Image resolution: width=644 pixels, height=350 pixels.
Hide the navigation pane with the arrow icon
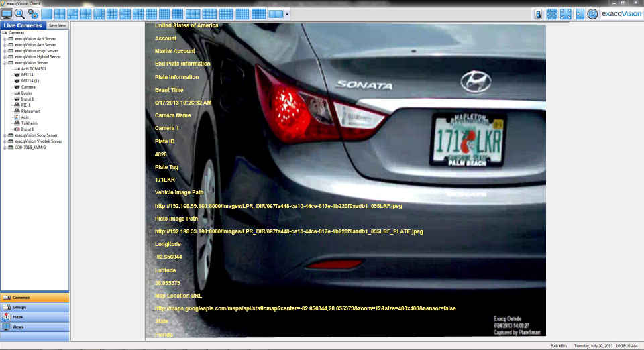click(x=579, y=13)
